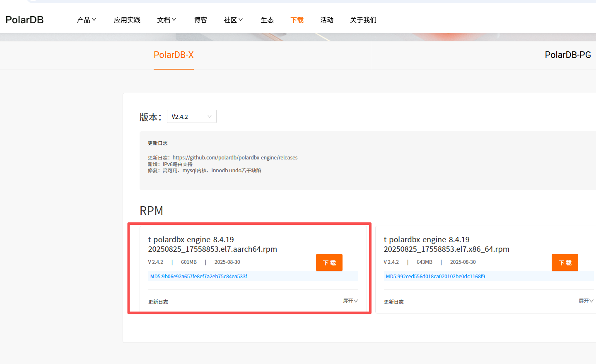Expand the 社区 dropdown
Image resolution: width=596 pixels, height=364 pixels.
tap(234, 20)
